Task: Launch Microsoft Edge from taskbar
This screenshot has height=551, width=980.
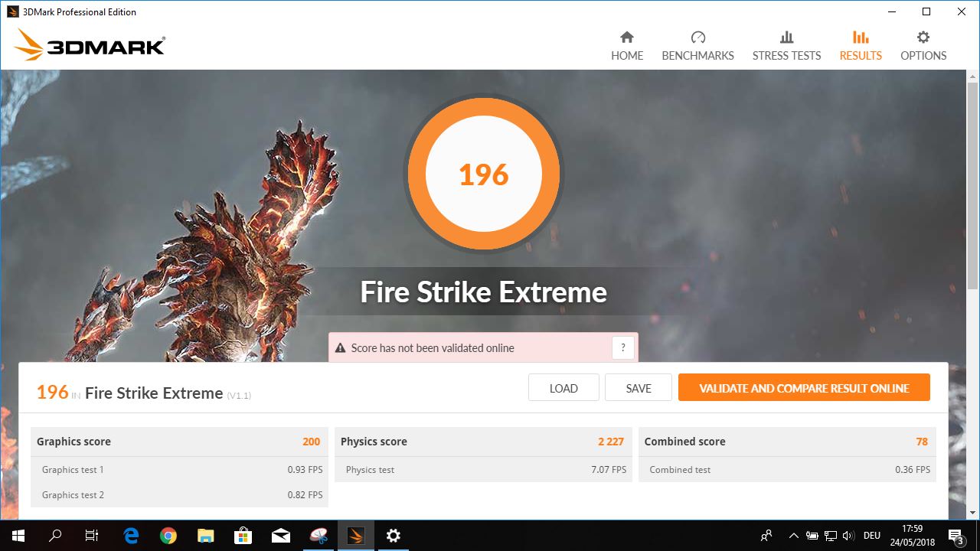Action: click(131, 536)
